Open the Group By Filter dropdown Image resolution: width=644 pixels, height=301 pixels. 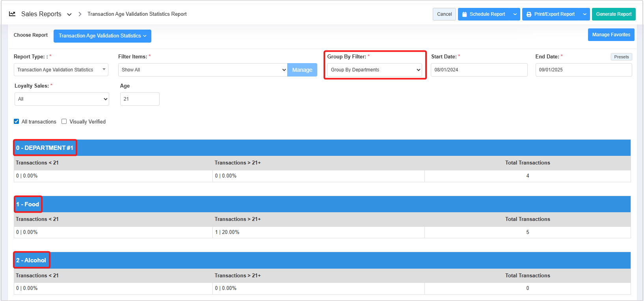374,70
